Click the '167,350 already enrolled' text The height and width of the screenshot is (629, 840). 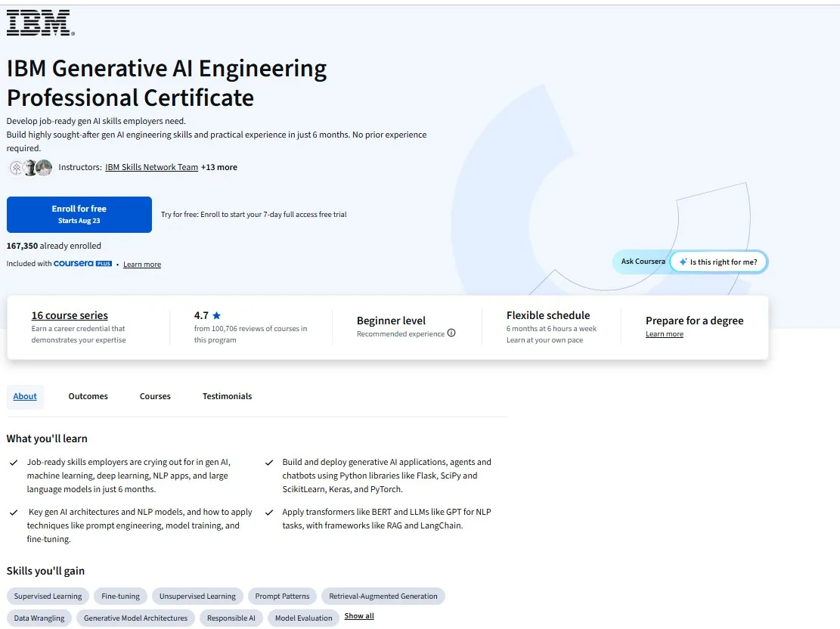click(54, 246)
